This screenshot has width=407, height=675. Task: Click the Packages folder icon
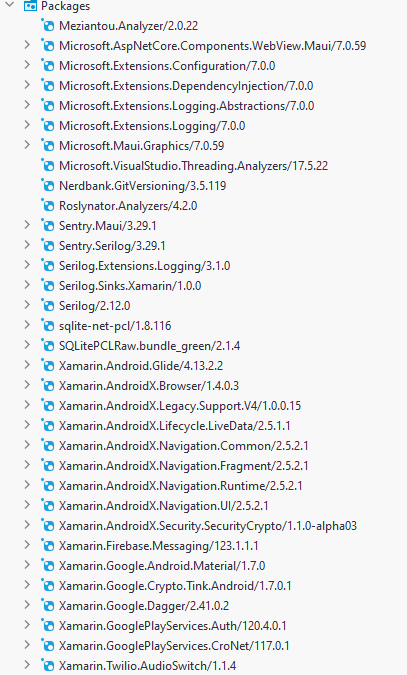click(x=30, y=6)
